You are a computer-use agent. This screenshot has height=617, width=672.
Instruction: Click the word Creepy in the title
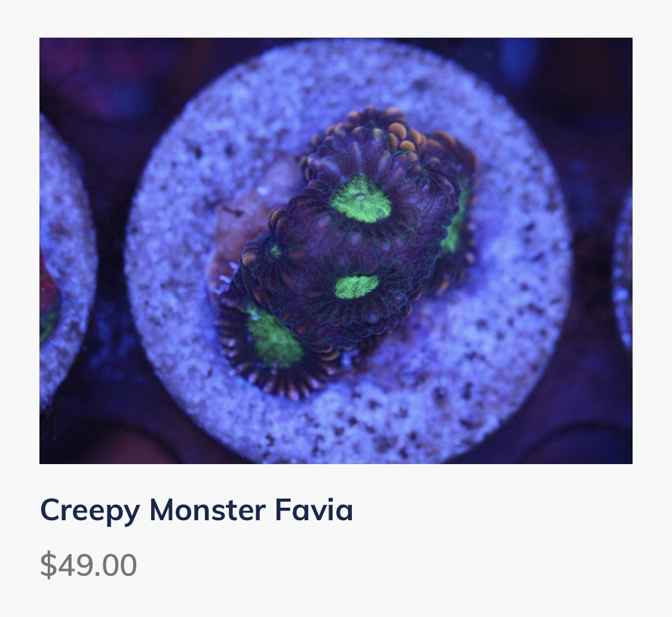click(90, 511)
